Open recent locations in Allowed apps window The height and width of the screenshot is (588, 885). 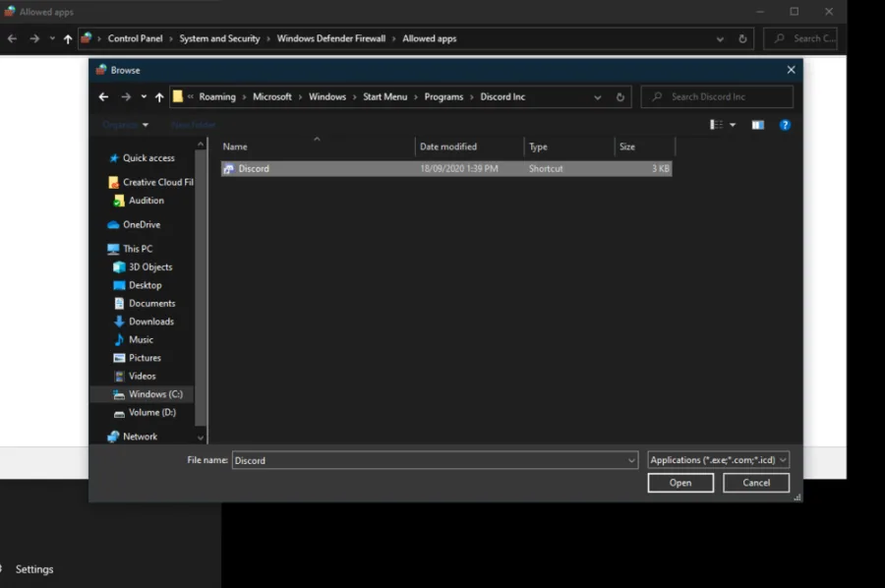(x=52, y=38)
